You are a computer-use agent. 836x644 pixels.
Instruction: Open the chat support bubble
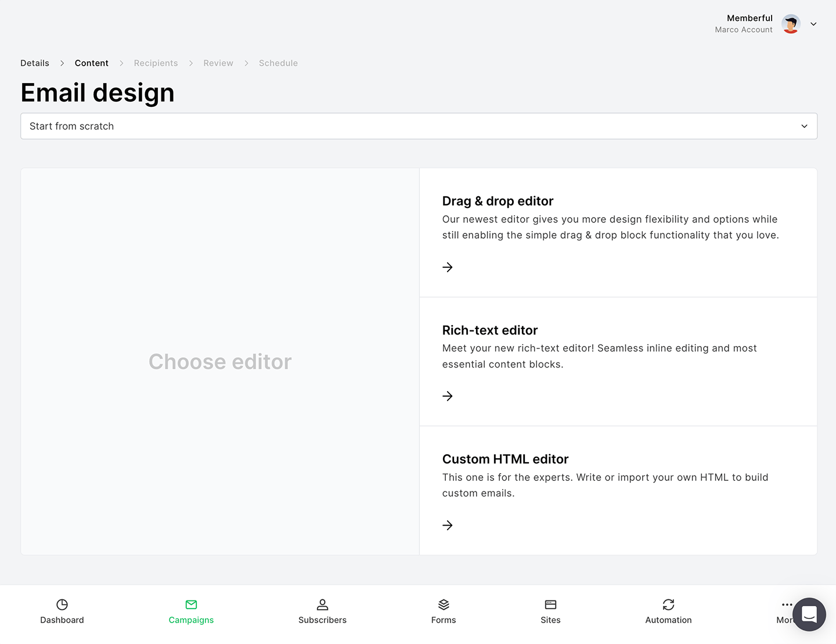(x=809, y=614)
